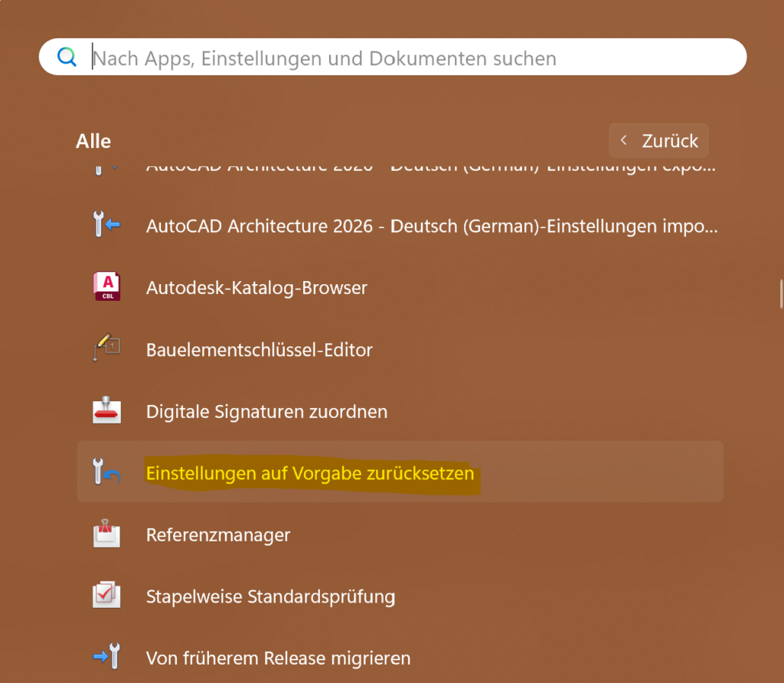This screenshot has width=784, height=683.
Task: Click the magnifying glass search icon
Action: [68, 57]
